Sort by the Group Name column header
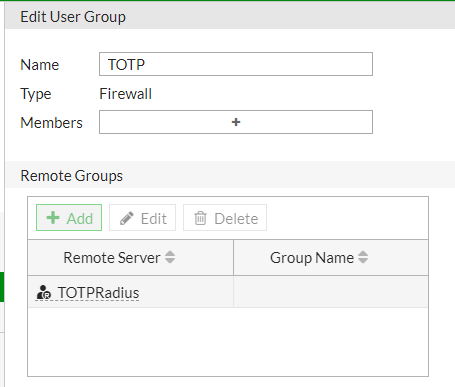 coord(331,257)
